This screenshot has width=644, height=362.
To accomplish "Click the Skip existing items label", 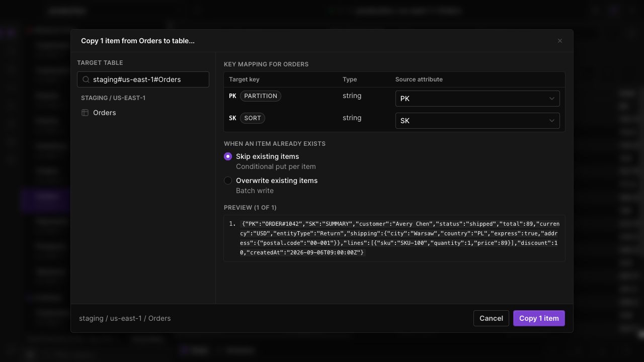I will [x=267, y=156].
